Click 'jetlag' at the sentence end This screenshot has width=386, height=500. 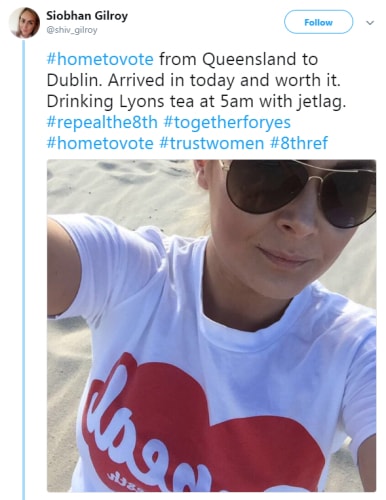[321, 102]
